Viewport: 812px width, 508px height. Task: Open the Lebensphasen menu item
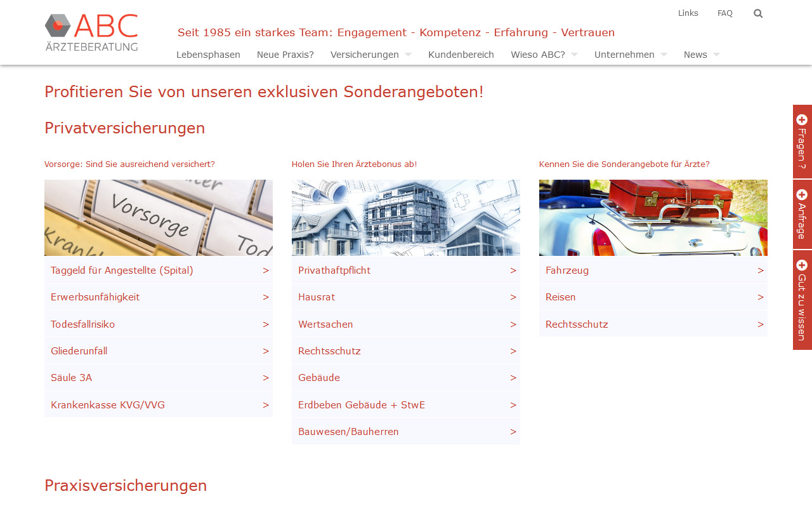pyautogui.click(x=208, y=55)
